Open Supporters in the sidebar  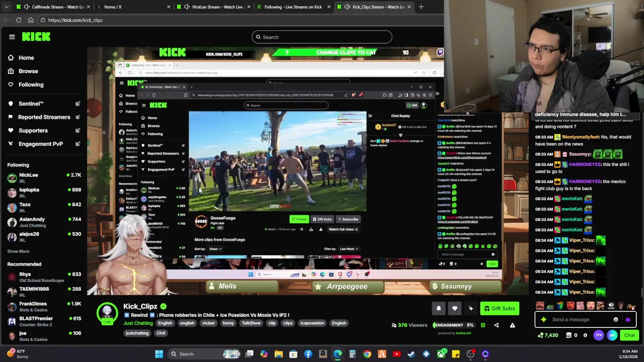click(33, 130)
